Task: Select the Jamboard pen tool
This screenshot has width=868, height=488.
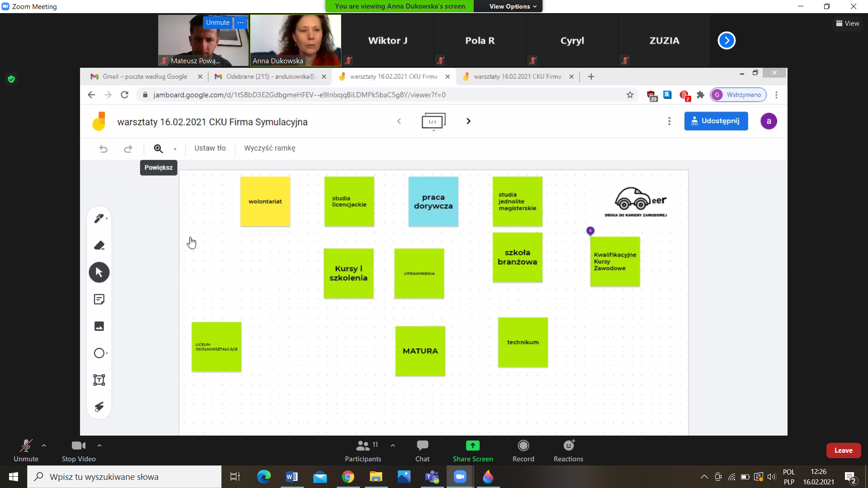Action: tap(99, 219)
